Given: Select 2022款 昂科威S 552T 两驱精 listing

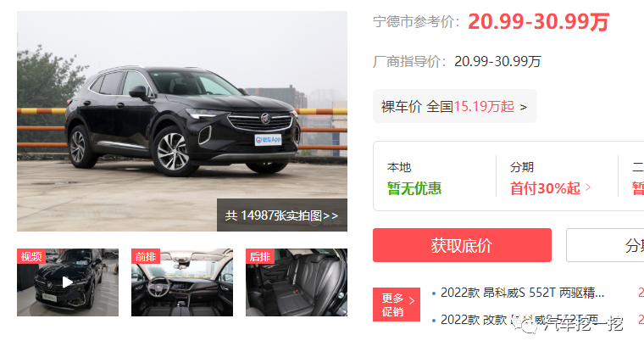Looking at the screenshot, I should (522, 293).
